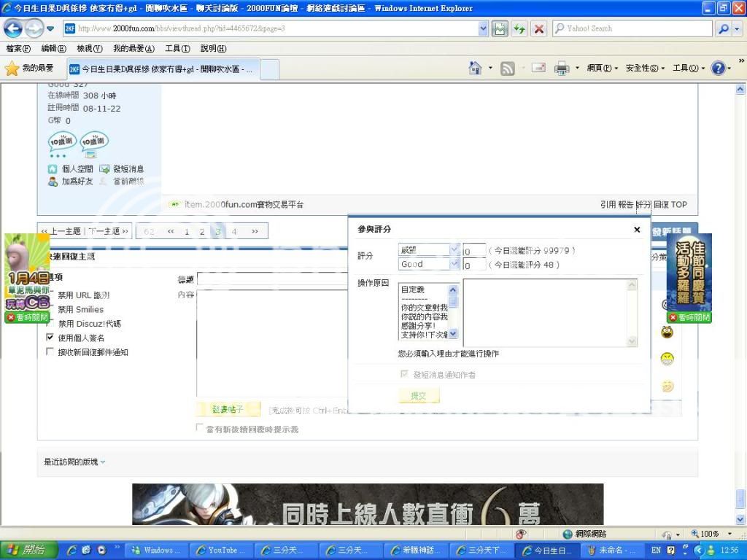Click the 提交 submit button

[x=419, y=396]
